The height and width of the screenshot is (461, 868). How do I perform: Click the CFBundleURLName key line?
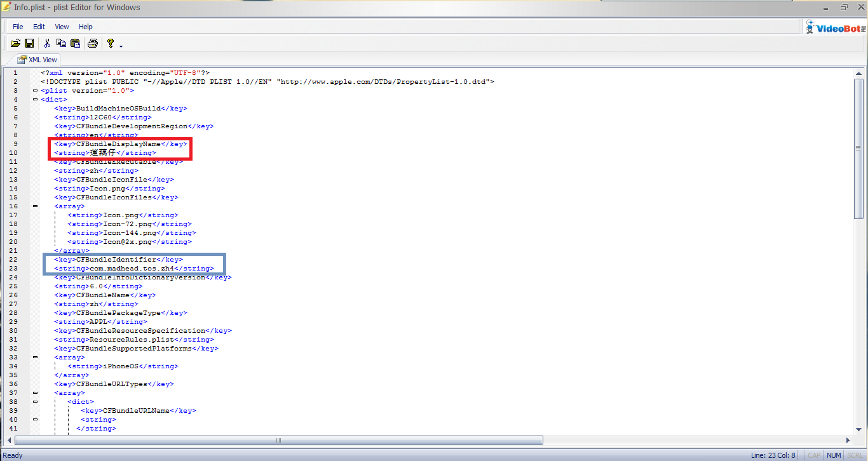tap(139, 411)
